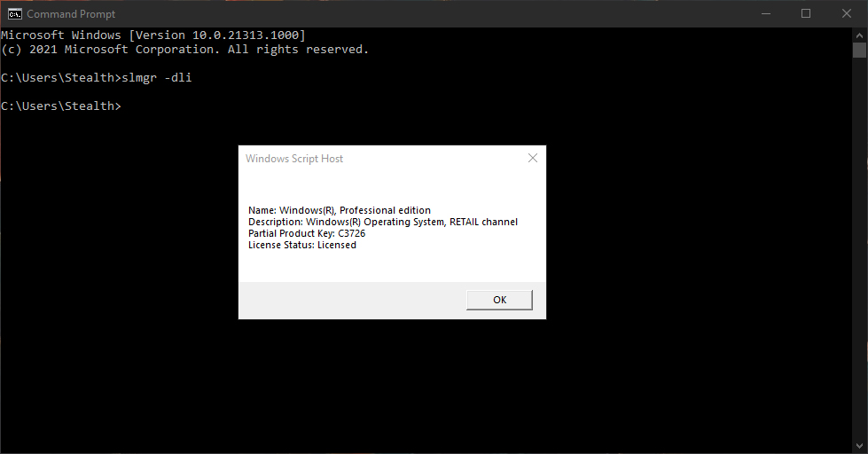Image resolution: width=868 pixels, height=454 pixels.
Task: Click 'License Status: Licensed' line
Action: tap(302, 246)
